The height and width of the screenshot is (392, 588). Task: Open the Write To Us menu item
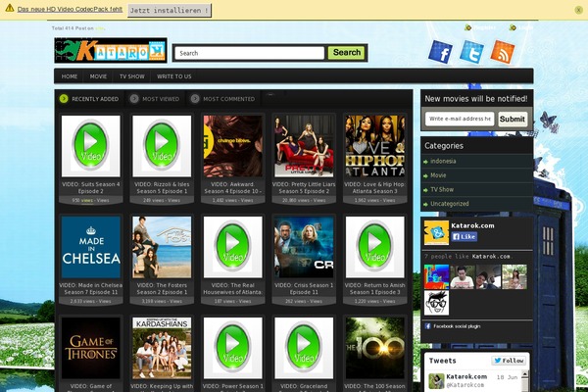(174, 76)
